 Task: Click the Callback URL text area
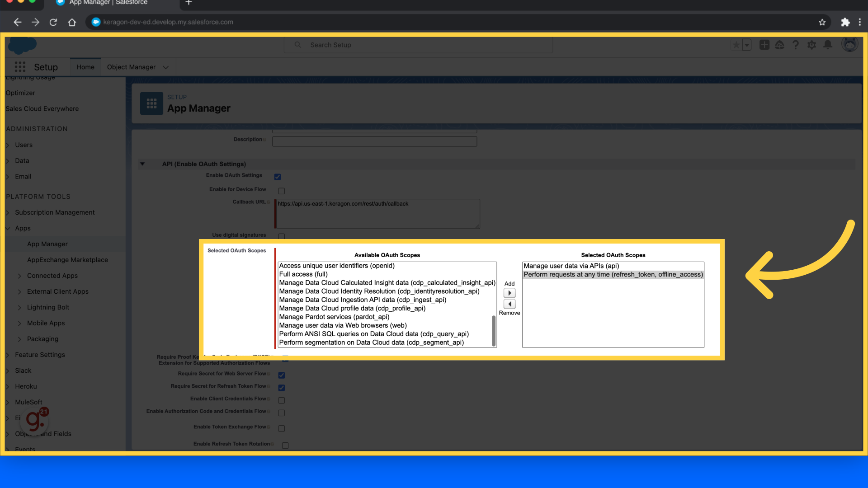point(378,214)
